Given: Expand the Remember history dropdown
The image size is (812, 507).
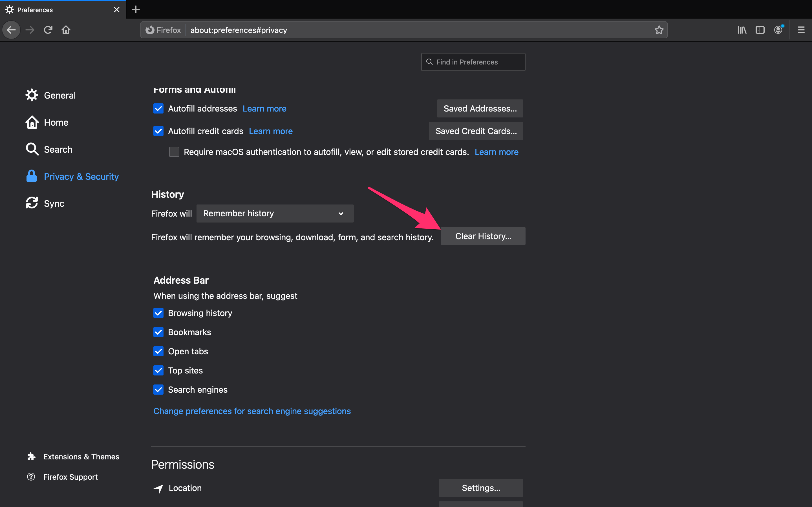Looking at the screenshot, I should tap(275, 214).
